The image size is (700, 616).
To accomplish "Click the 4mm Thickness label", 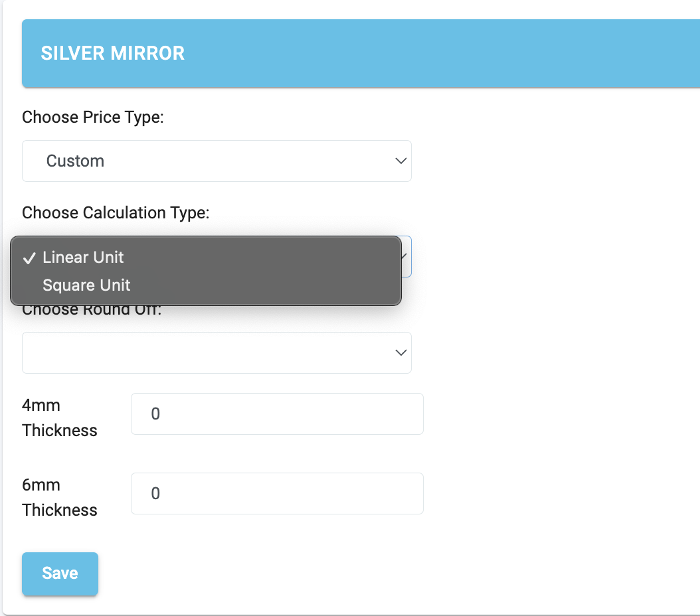I will coord(59,418).
